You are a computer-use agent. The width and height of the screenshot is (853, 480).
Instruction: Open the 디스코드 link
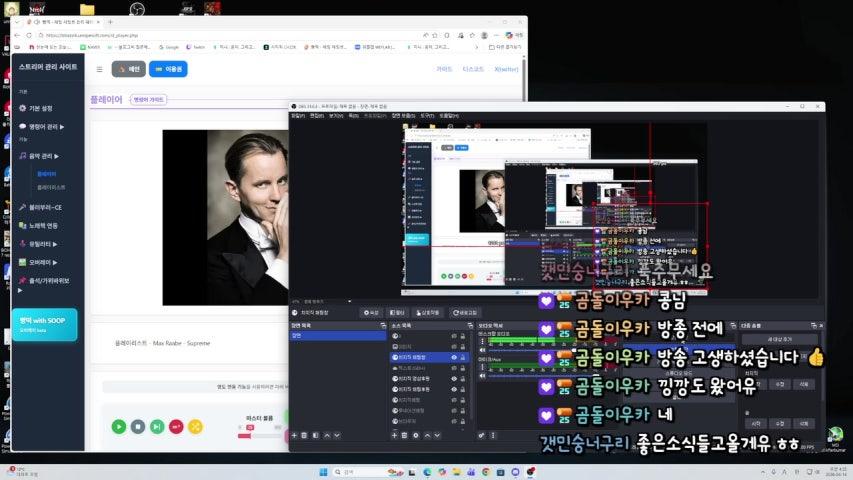click(x=473, y=69)
